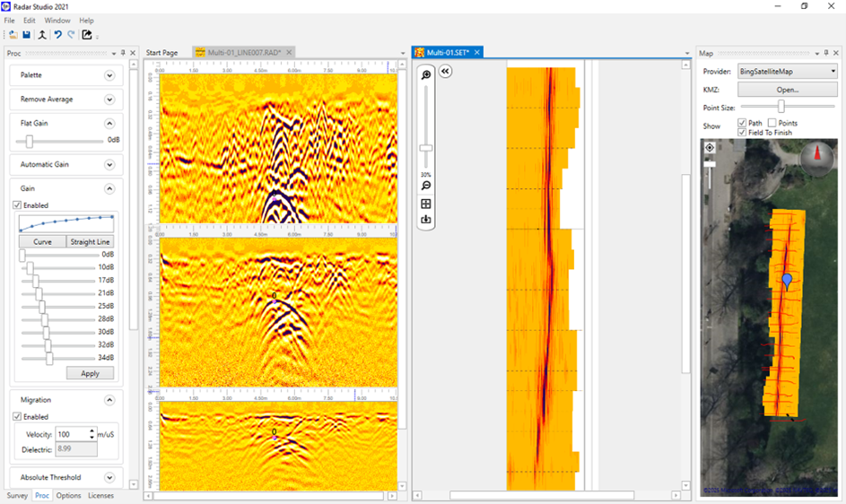Screen dimensions: 846x504
Task: Click the Apply button under Gain
Action: (90, 373)
